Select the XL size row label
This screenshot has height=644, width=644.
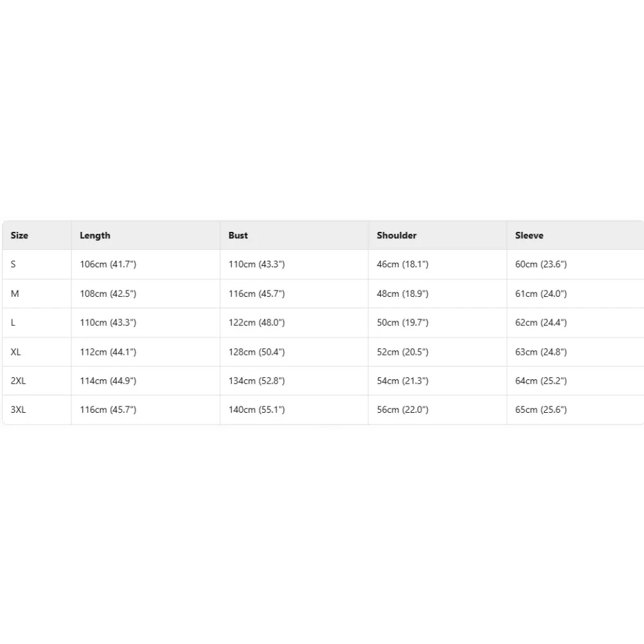click(16, 352)
